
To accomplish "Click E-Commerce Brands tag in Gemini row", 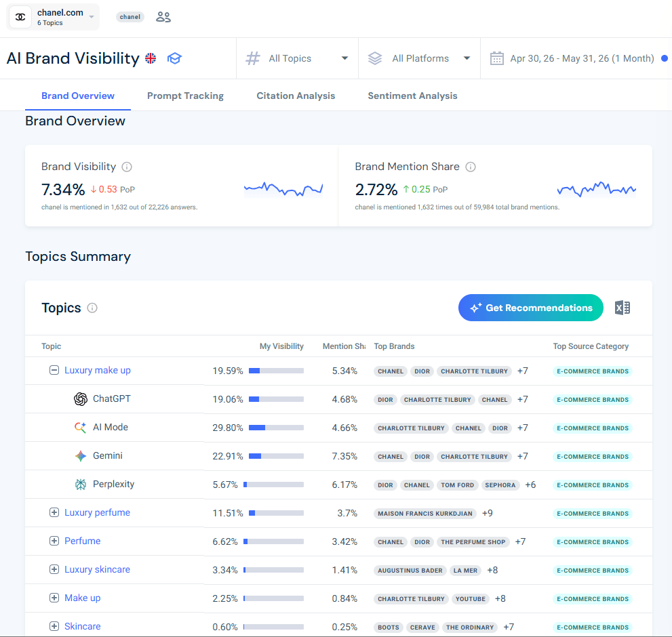I will pyautogui.click(x=592, y=457).
